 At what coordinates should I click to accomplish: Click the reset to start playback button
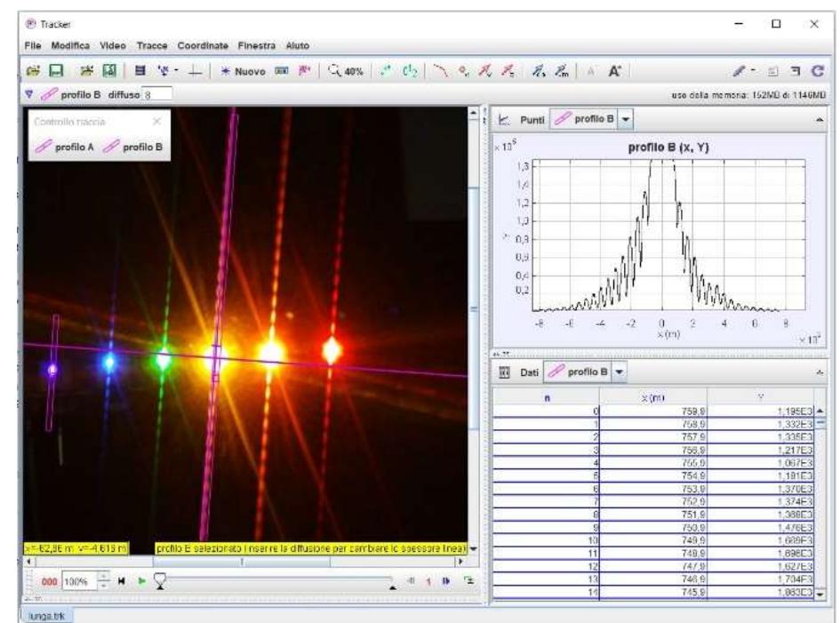(122, 580)
